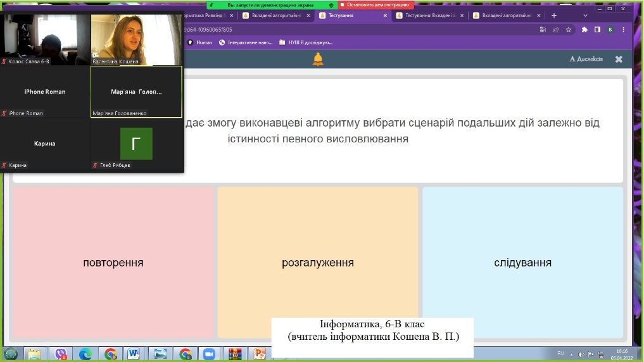Open the browser extensions puzzle icon
Image resolution: width=644 pixels, height=362 pixels.
point(584,29)
